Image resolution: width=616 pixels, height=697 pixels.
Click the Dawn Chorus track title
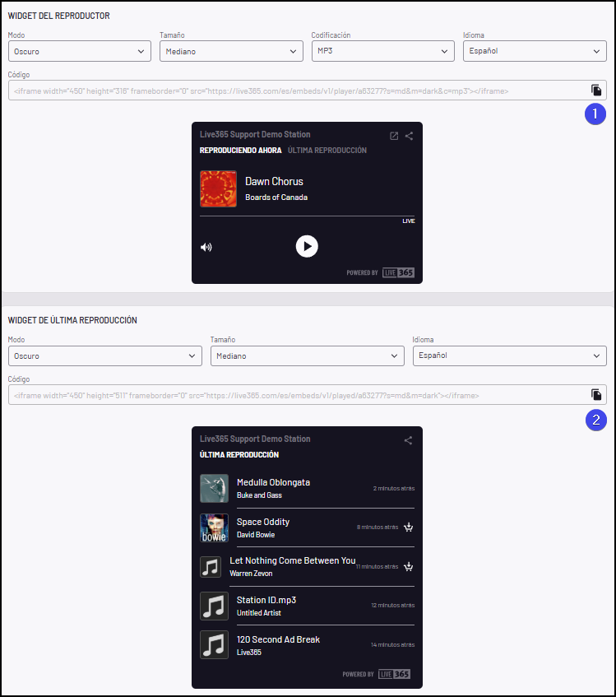(274, 181)
